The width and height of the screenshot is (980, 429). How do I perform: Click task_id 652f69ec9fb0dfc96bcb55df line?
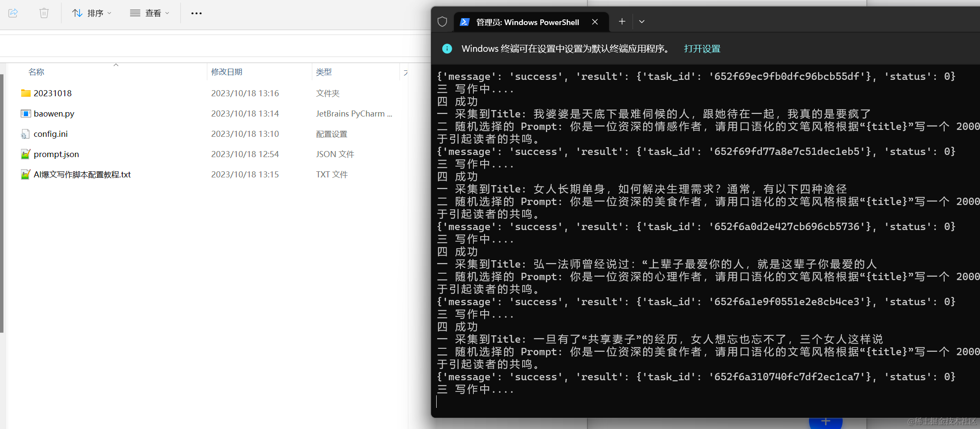pos(696,76)
